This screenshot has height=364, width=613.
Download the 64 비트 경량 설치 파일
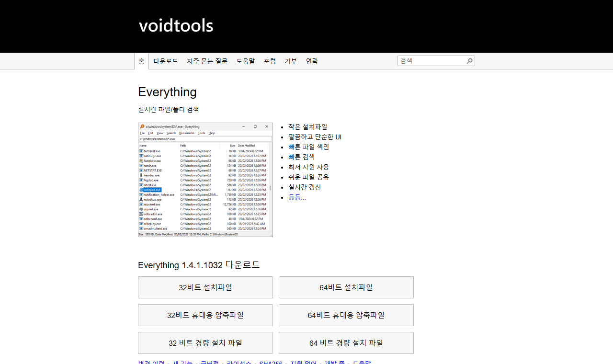(x=346, y=343)
